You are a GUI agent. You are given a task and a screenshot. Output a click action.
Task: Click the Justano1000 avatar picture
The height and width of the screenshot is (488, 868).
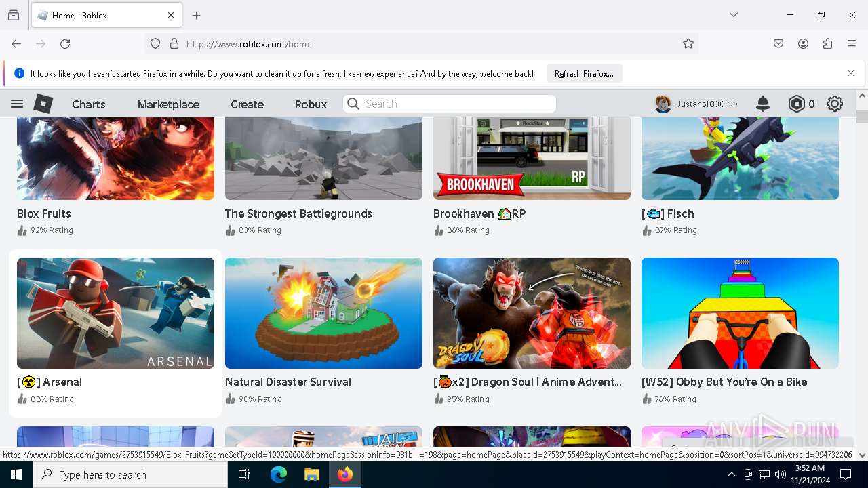[x=663, y=104]
